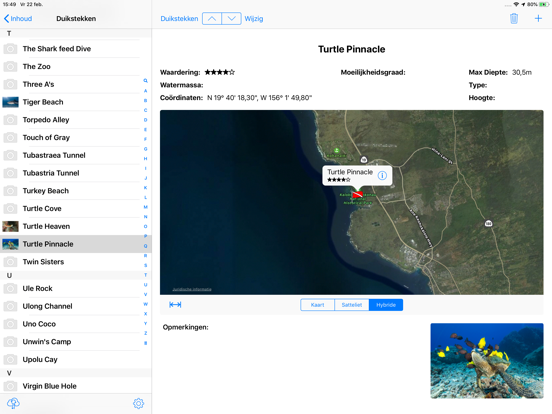Viewport: 552px width, 414px height.
Task: Open settings gear in sidebar
Action: click(x=138, y=403)
